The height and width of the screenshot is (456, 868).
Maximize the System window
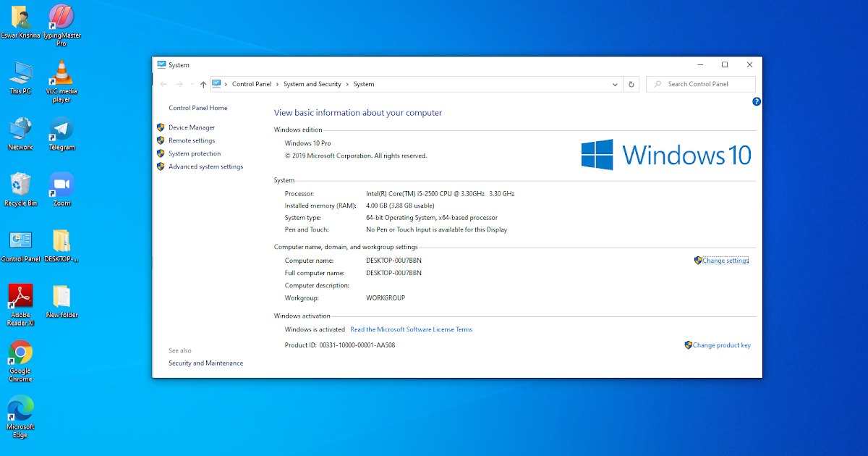click(x=725, y=64)
